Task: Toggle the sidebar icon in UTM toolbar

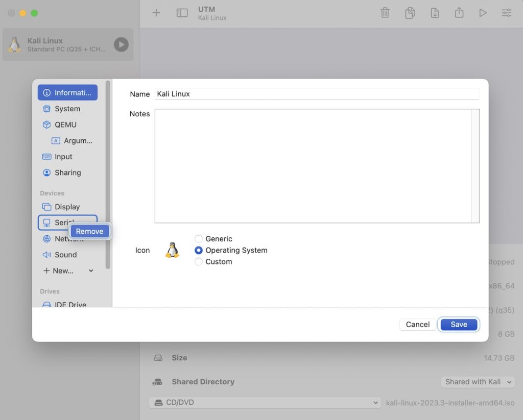Action: tap(182, 13)
